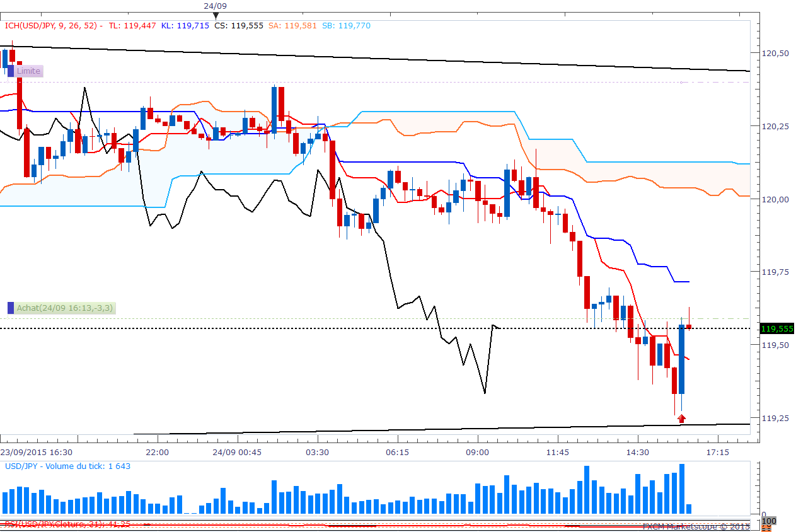
Task: Click the 17:15 time axis label
Action: coord(717,453)
